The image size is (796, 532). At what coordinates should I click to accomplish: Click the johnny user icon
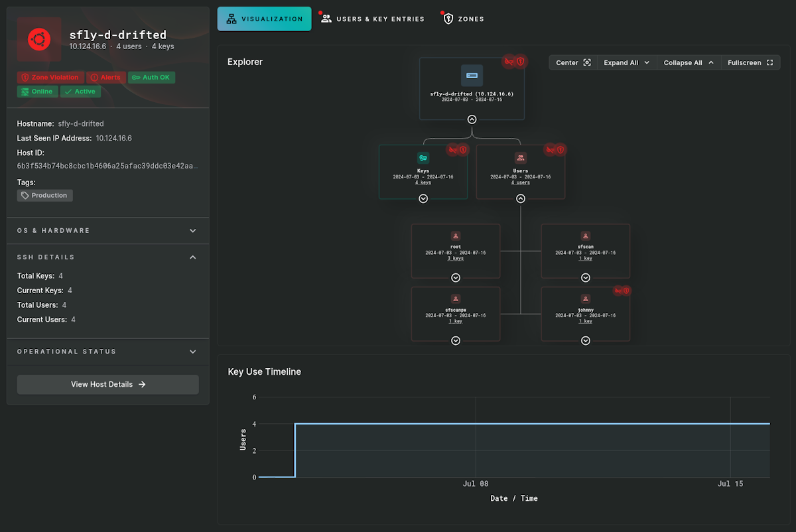point(585,299)
